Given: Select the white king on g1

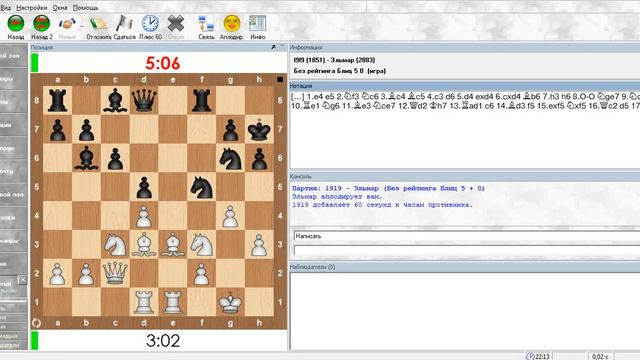Looking at the screenshot, I should tap(231, 302).
